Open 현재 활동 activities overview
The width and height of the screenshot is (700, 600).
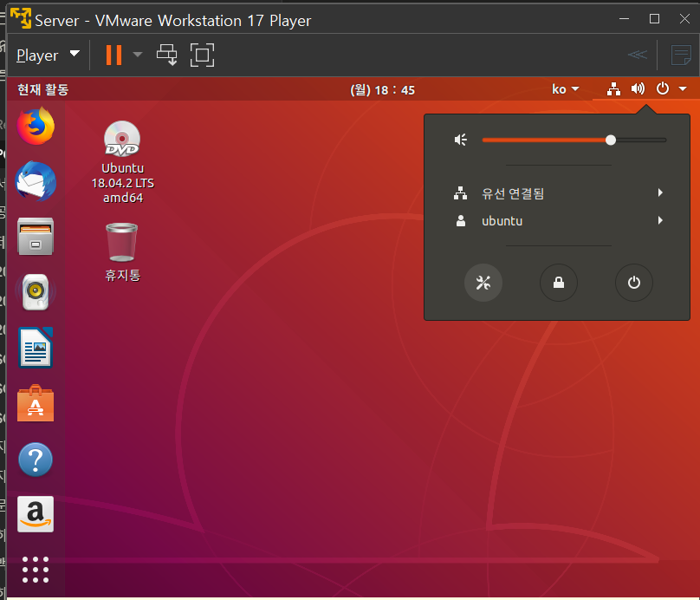click(42, 89)
